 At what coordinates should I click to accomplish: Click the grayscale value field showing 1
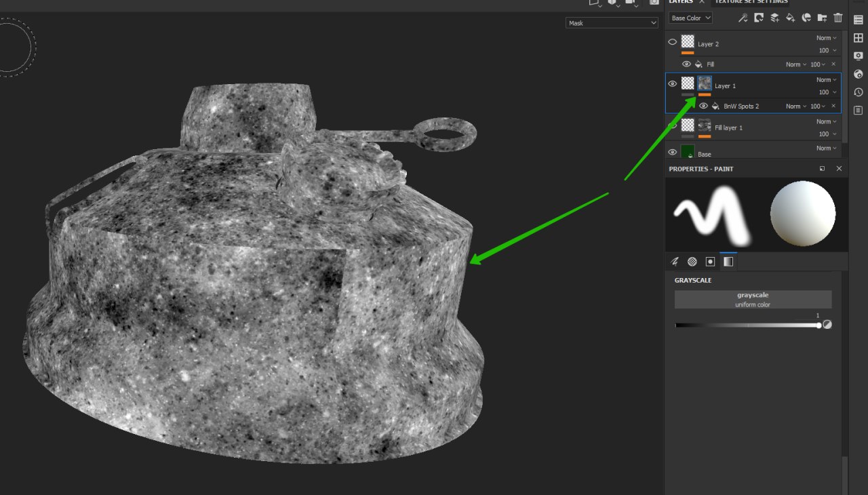click(817, 316)
